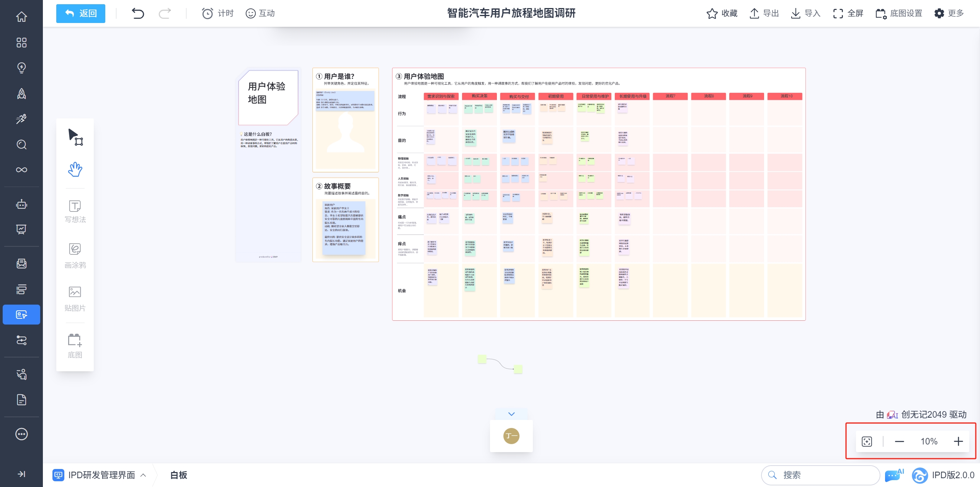980x487 pixels.
Task: Open the 贴图片 image tool
Action: (75, 298)
